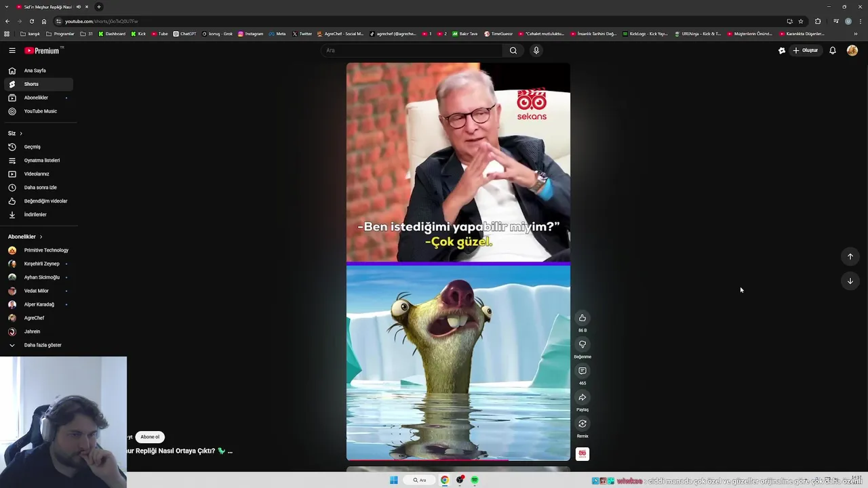Open the sekans channel sound thumbnail
Screen dimensions: 868x488
coord(583,453)
